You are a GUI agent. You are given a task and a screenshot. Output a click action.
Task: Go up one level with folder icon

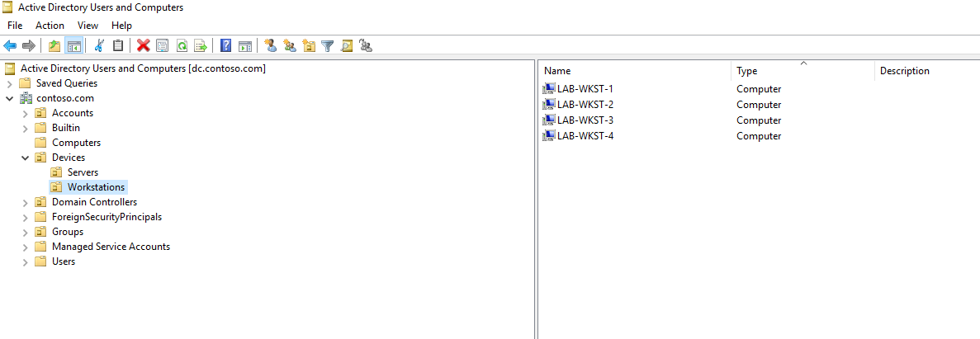[54, 45]
